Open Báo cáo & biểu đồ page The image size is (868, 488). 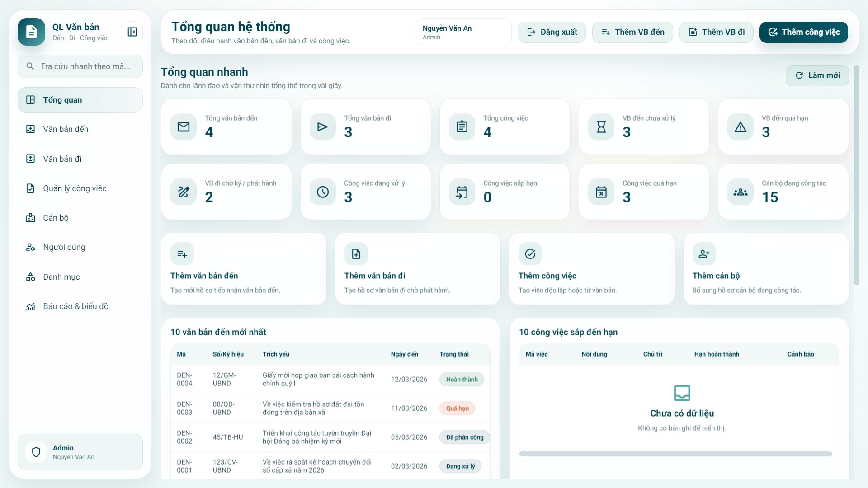point(75,306)
